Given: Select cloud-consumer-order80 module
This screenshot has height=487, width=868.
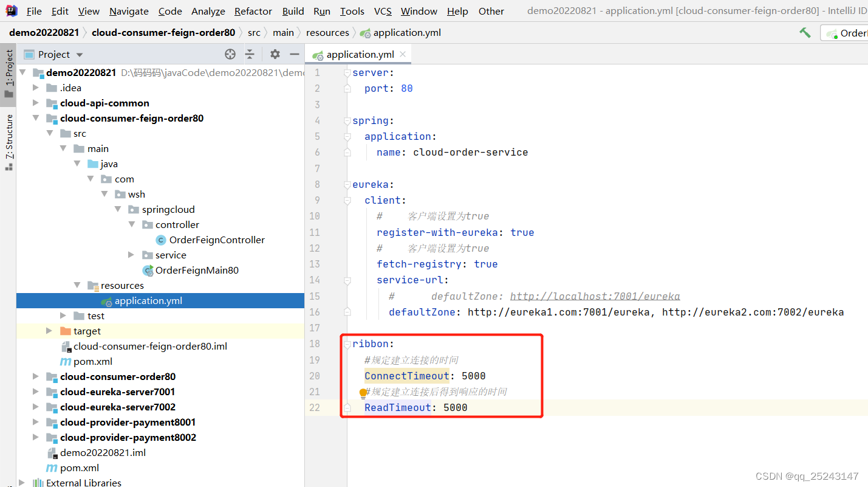Looking at the screenshot, I should (118, 377).
